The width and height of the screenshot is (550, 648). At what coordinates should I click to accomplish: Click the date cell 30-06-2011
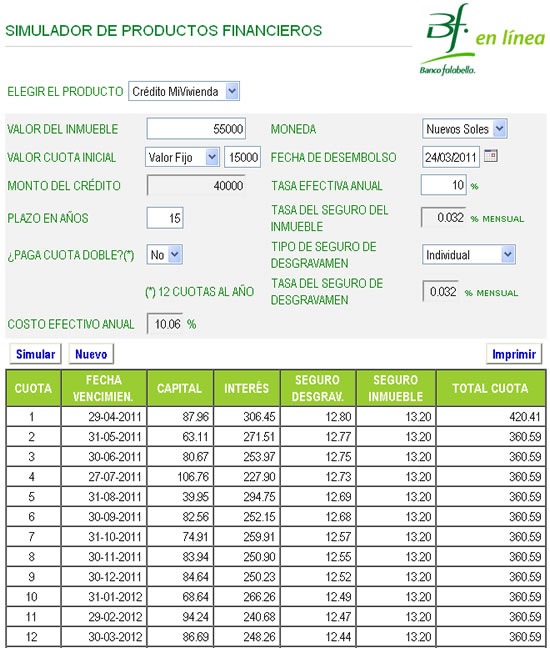coord(104,456)
